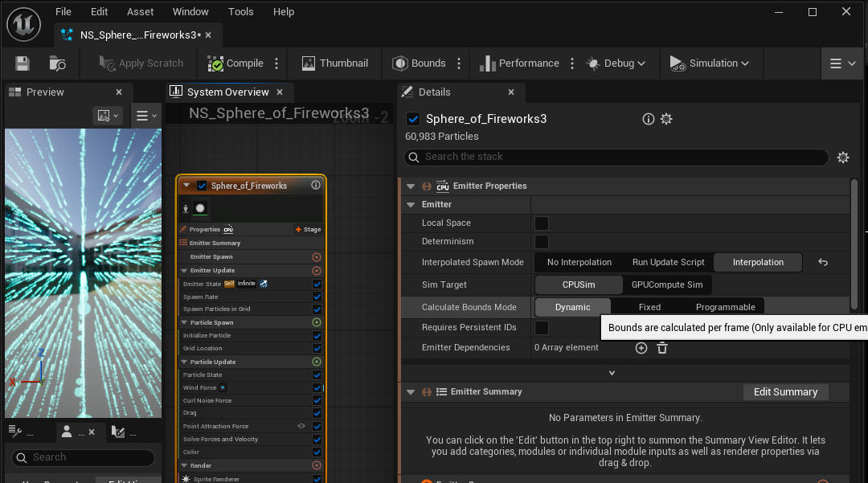Collapse Emitter Summary section in Details
The height and width of the screenshot is (483, 868).
411,392
